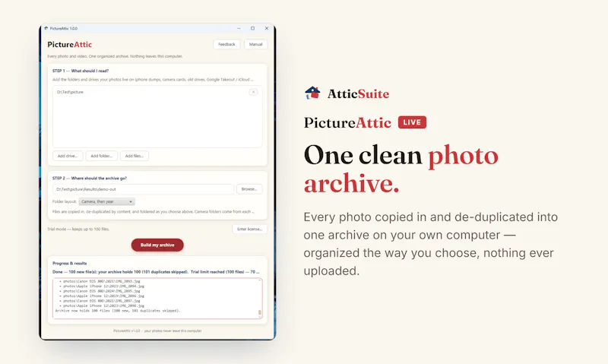The width and height of the screenshot is (608, 364).
Task: Click the Enter license... button
Action: (x=250, y=229)
